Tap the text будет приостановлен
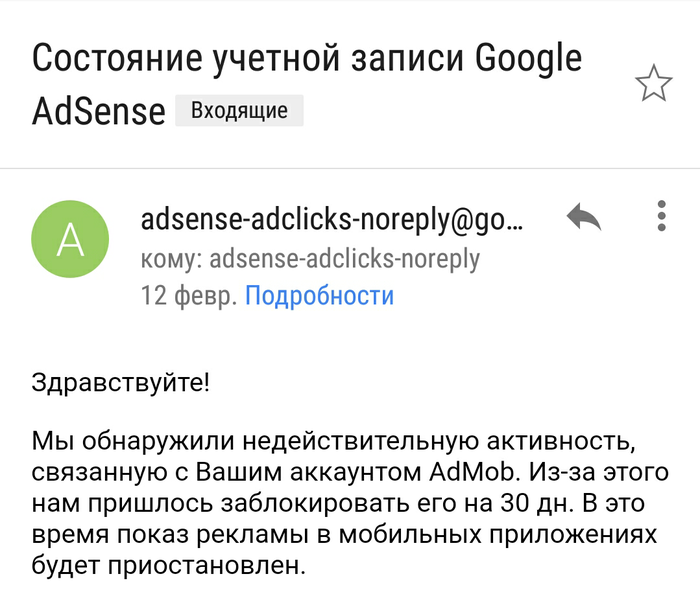This screenshot has width=700, height=596. (x=169, y=566)
